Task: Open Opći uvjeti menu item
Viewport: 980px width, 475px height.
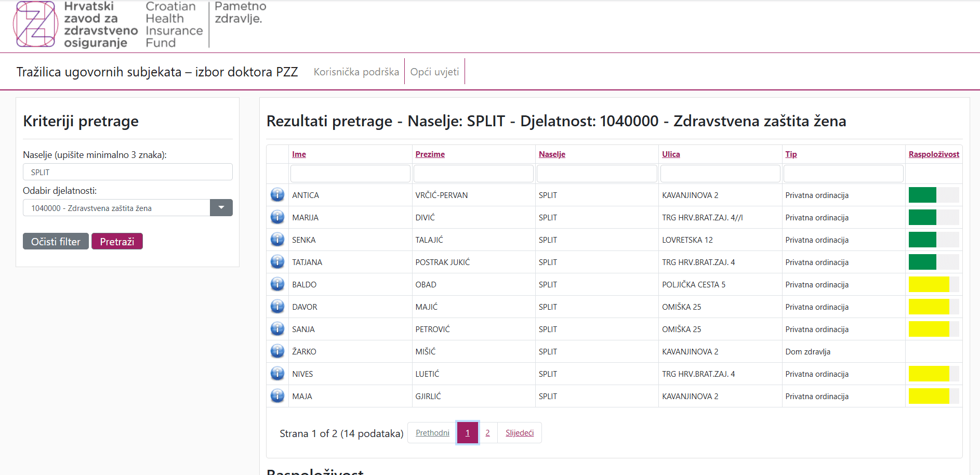Action: pyautogui.click(x=434, y=72)
